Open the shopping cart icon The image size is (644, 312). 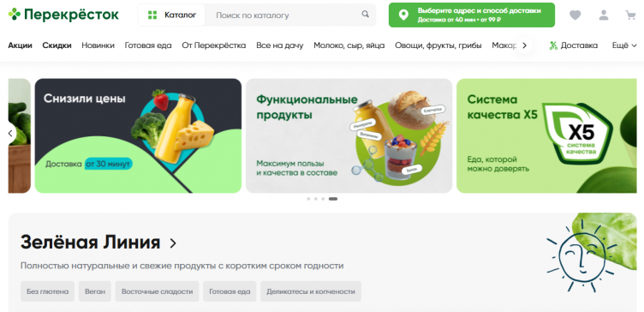tap(630, 15)
